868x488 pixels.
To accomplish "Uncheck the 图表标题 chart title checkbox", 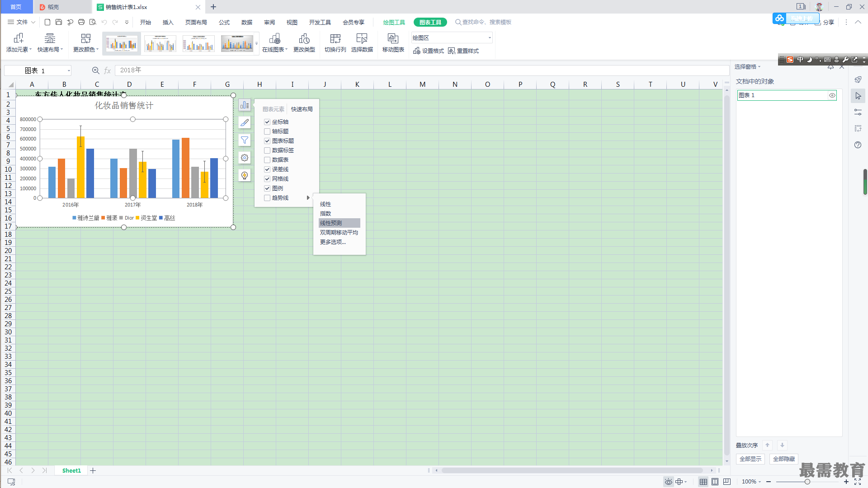I will coord(267,141).
